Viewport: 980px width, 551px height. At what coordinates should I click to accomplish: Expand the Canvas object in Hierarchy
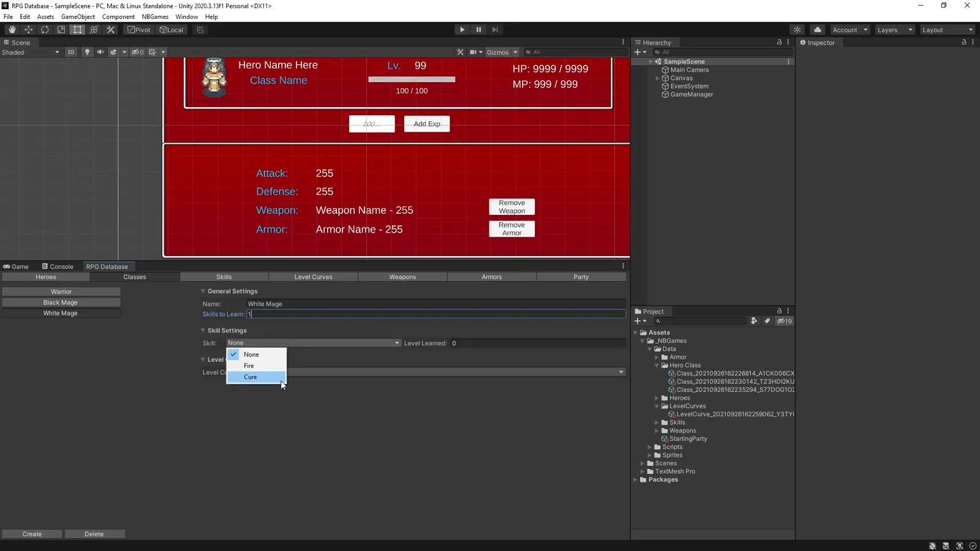coord(658,78)
